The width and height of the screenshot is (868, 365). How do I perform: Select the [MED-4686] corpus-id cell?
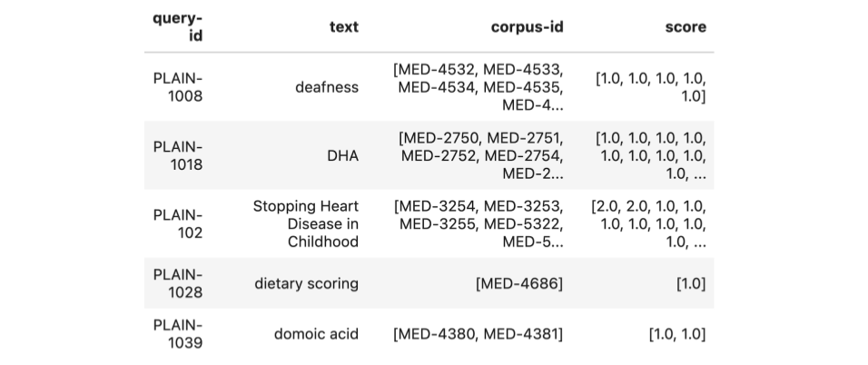[518, 283]
